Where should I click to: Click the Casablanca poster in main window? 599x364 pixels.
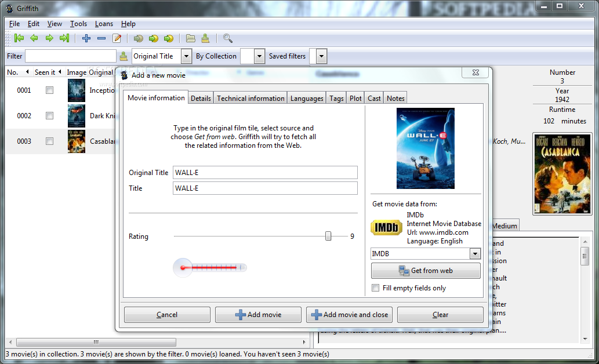point(562,174)
